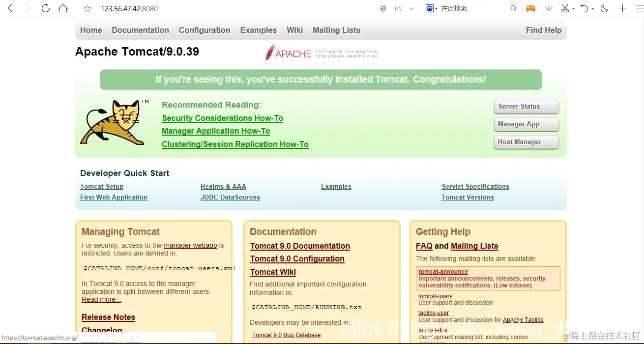Reload the page with the refresh icon

coord(45,8)
